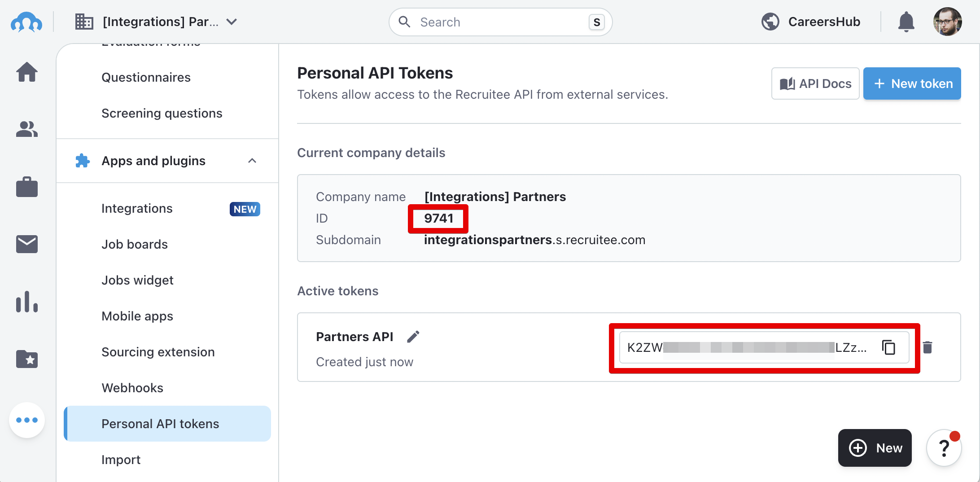Screen dimensions: 980x482
Task: Collapse the Apps and plugins section
Action: point(252,161)
